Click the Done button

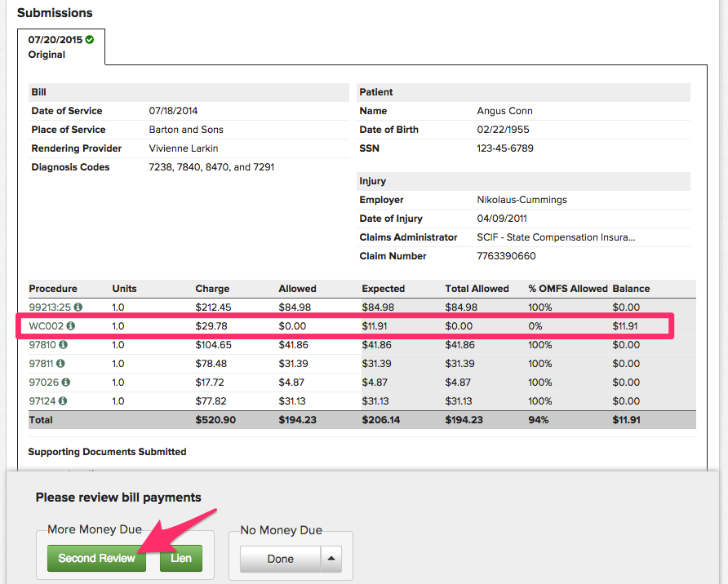click(x=281, y=559)
